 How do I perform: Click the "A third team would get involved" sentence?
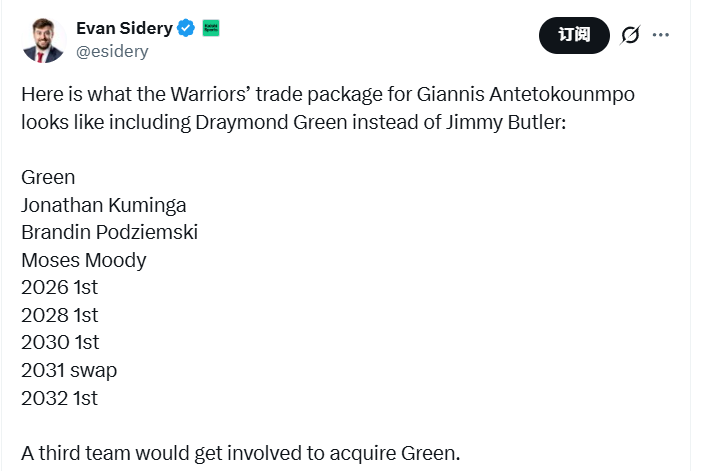pos(240,453)
